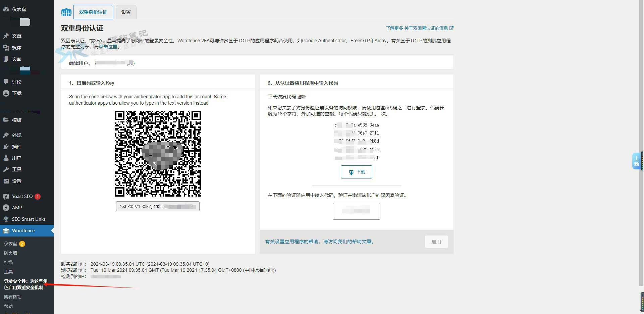644x314 pixels.
Task: Click the 启用 button
Action: click(x=436, y=242)
